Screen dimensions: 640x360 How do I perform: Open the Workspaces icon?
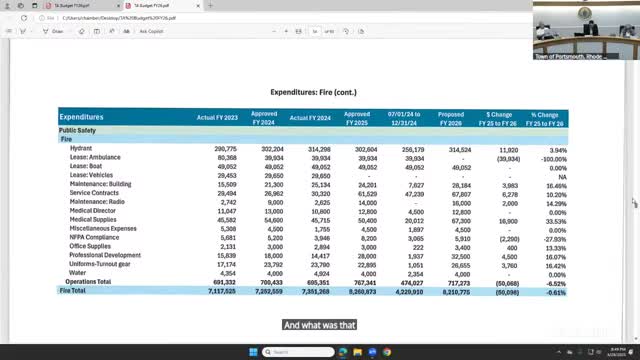(x=21, y=6)
